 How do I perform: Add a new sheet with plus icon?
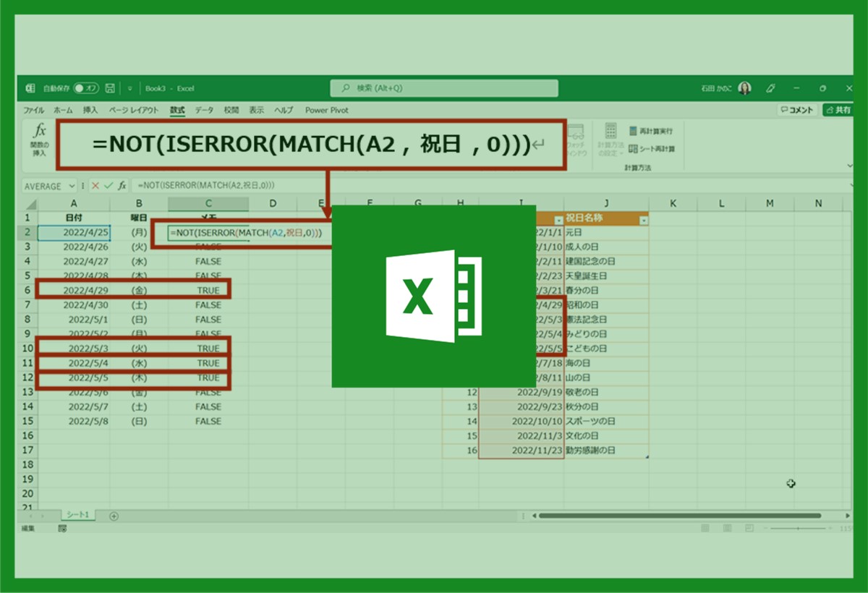coord(114,516)
